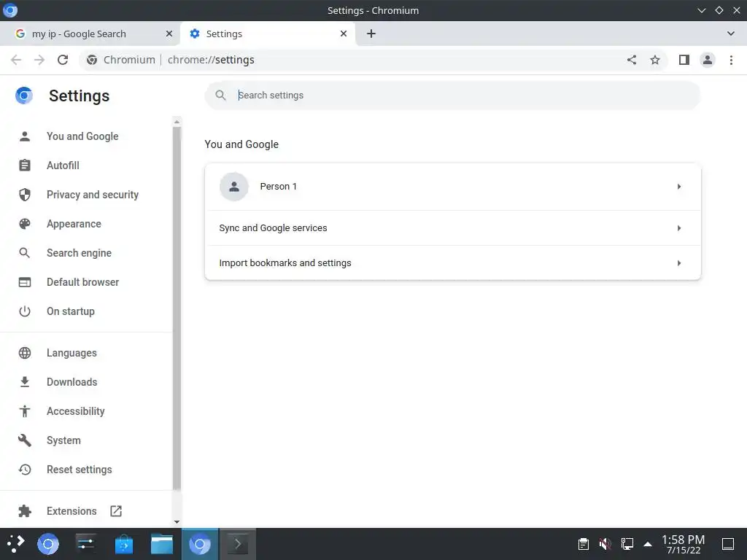The width and height of the screenshot is (747, 560).
Task: Open the Chromium three-dot menu
Action: click(x=731, y=60)
